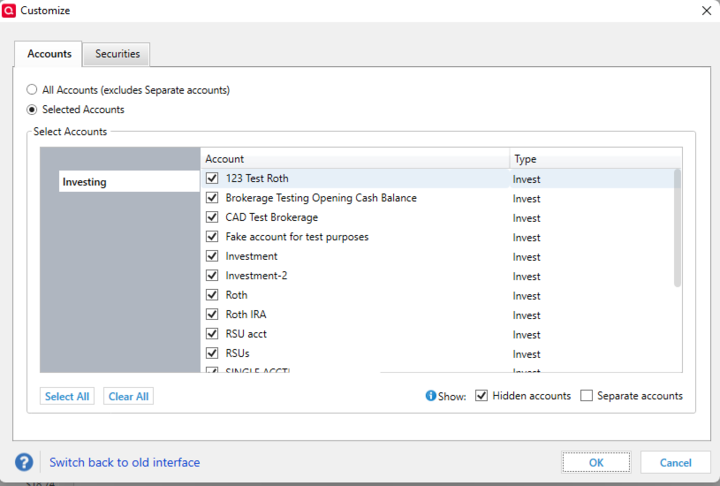Confirm with the OK button
The height and width of the screenshot is (486, 720).
pos(596,462)
